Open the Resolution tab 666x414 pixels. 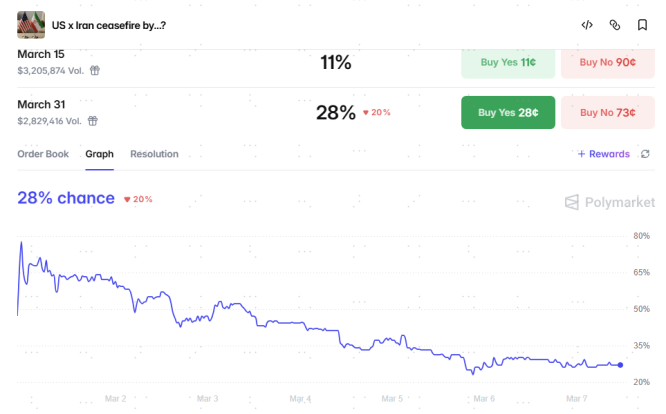click(154, 154)
